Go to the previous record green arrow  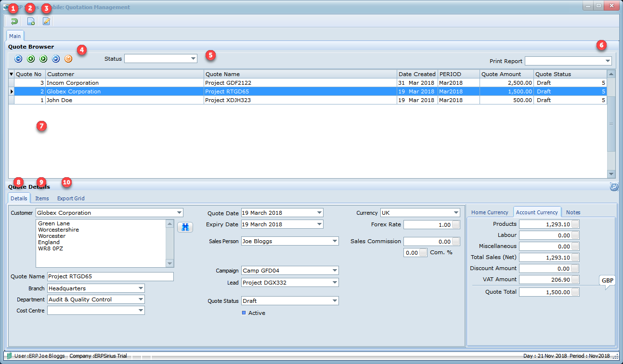pos(31,59)
